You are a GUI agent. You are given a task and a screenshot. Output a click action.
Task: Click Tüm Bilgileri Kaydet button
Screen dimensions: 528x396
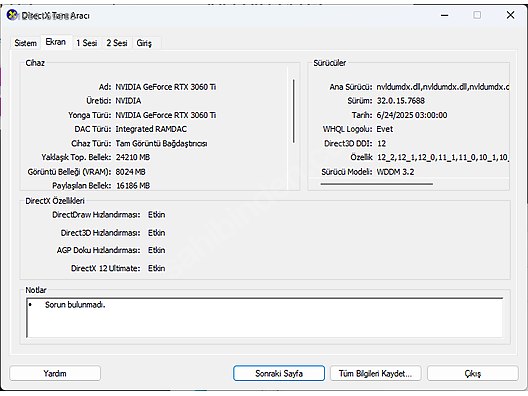[x=375, y=373]
